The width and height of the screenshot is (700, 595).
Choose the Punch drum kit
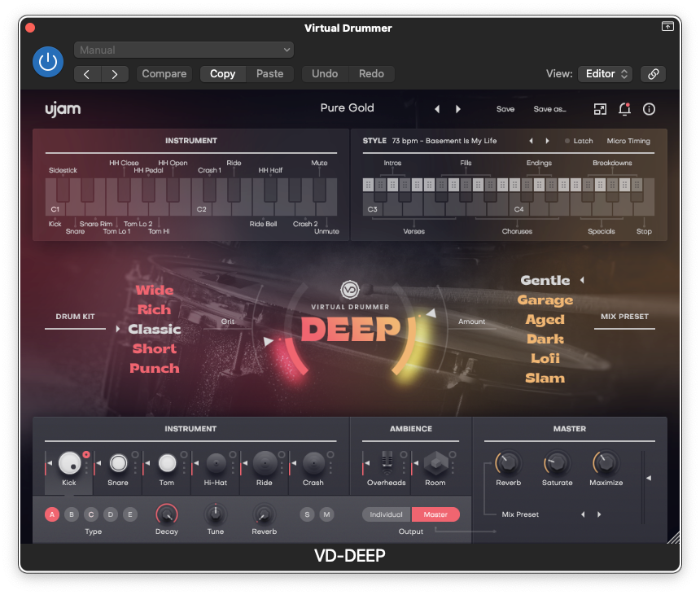pos(155,368)
